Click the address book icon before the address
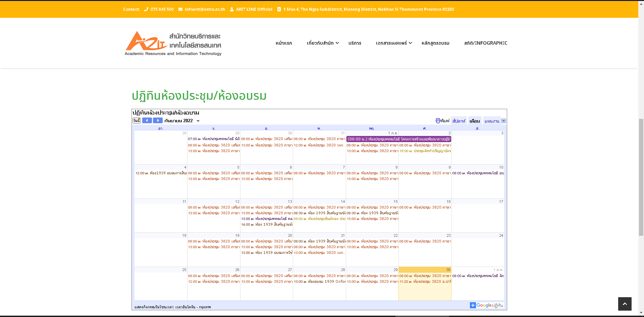The width and height of the screenshot is (644, 317). [279, 9]
